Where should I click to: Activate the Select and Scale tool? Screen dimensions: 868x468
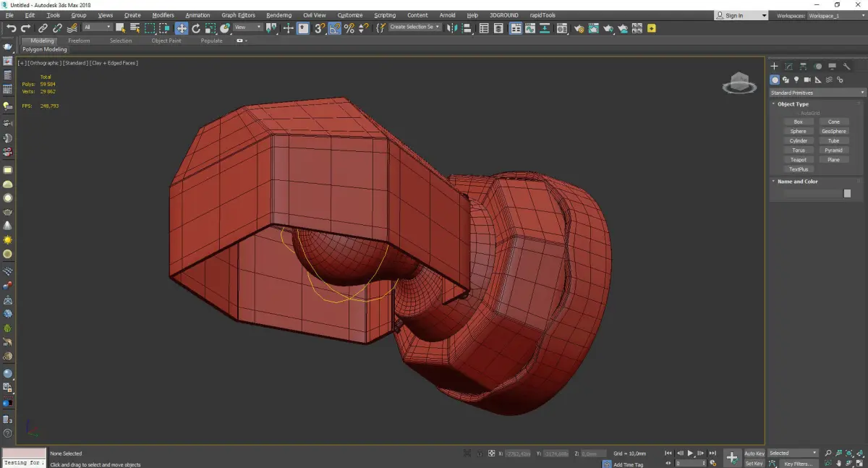pyautogui.click(x=210, y=28)
